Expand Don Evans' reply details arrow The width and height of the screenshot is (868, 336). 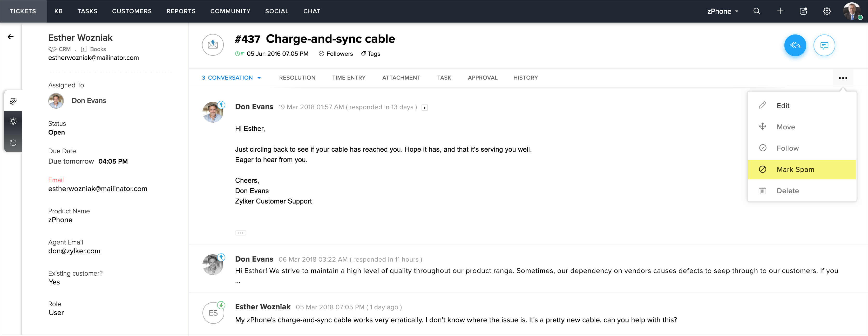point(425,108)
